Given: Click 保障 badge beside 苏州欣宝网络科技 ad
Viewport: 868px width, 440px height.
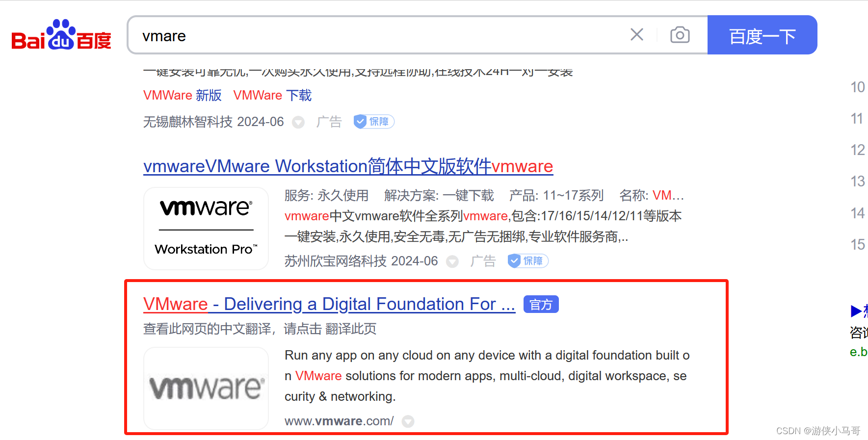Looking at the screenshot, I should click(528, 261).
